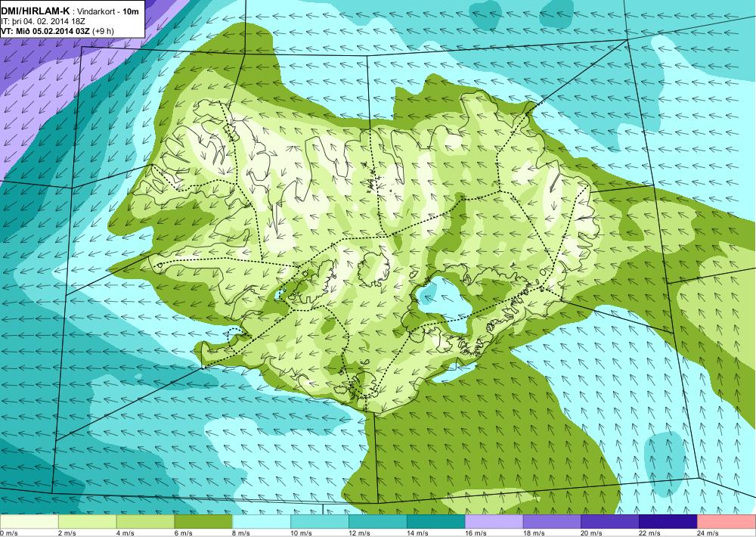Click the "24 m/s" legend label
The height and width of the screenshot is (537, 756).
tap(708, 532)
